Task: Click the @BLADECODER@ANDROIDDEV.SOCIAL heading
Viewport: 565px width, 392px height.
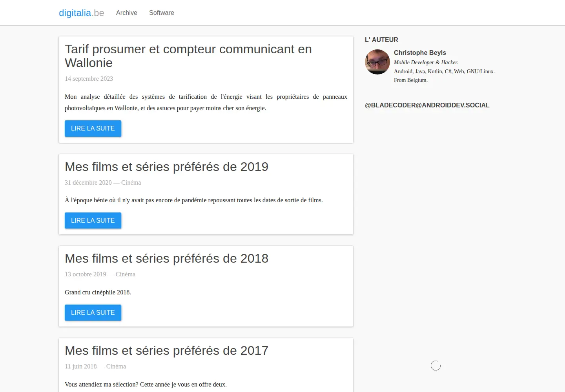Action: (x=427, y=105)
